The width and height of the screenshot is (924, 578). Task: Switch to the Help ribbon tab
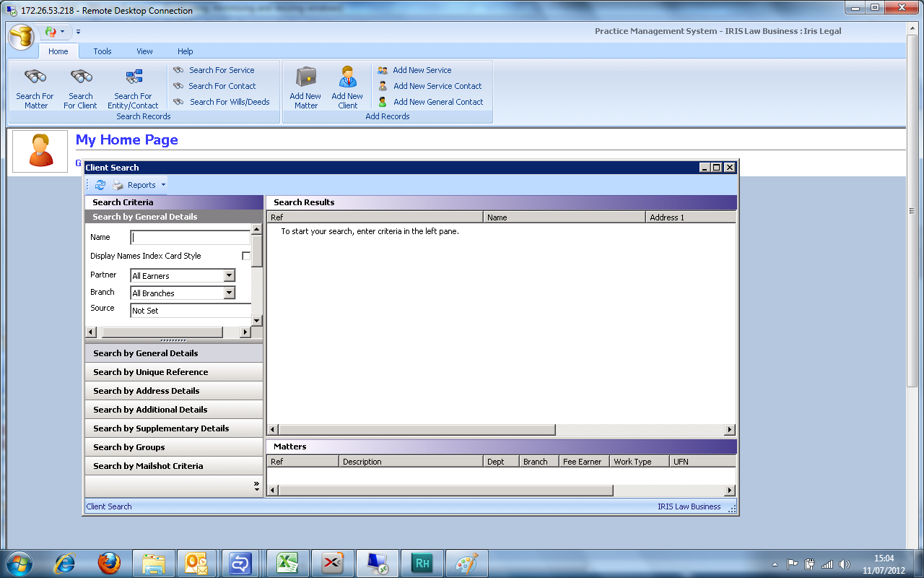click(x=186, y=51)
